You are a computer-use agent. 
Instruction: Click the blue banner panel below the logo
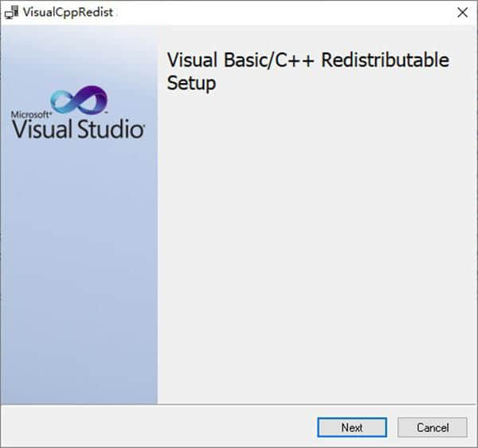(x=79, y=271)
